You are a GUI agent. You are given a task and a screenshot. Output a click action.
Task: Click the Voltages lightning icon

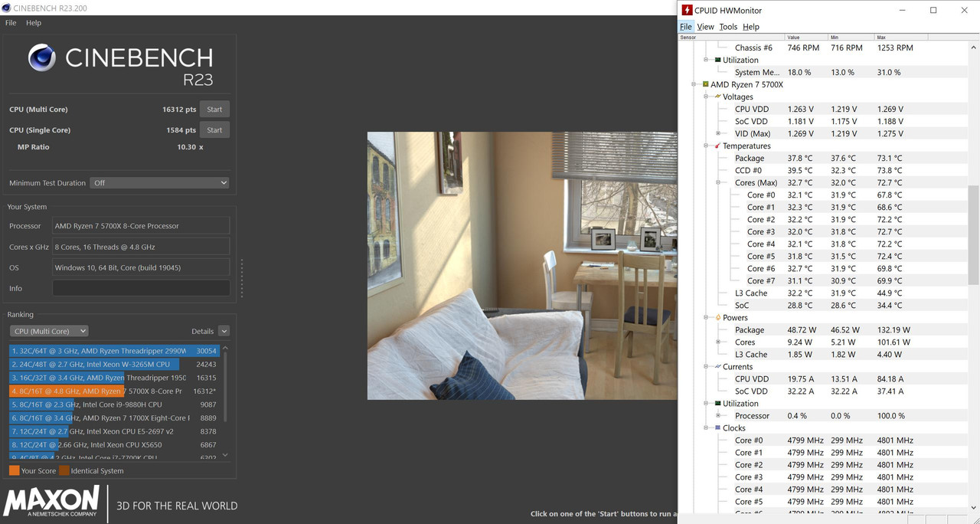[717, 97]
